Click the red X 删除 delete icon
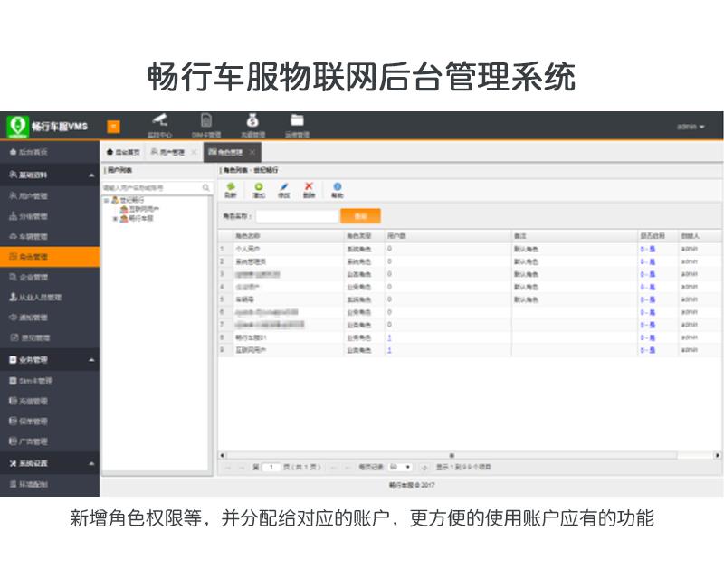Image resolution: width=724 pixels, height=588 pixels. pos(310,188)
